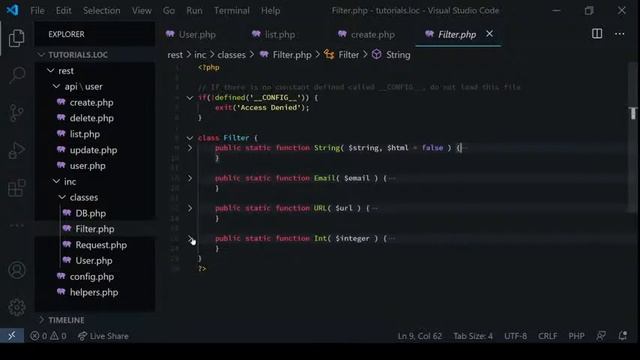Open list.php in the explorer tree

pos(84,134)
